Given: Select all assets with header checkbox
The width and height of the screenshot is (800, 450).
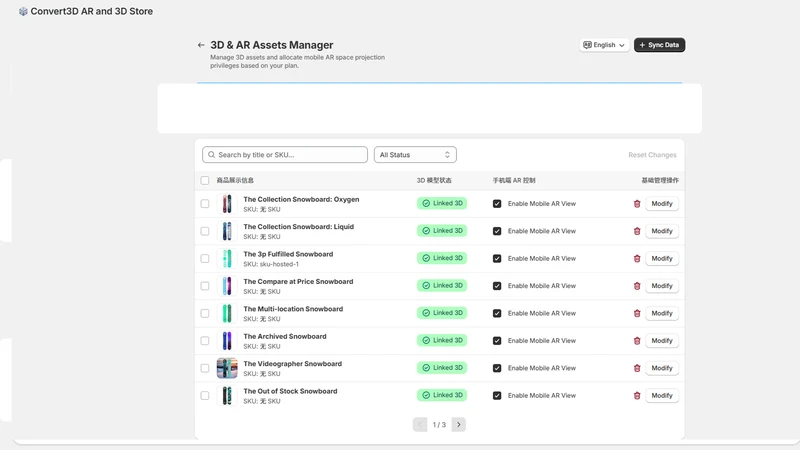Looking at the screenshot, I should [x=205, y=180].
